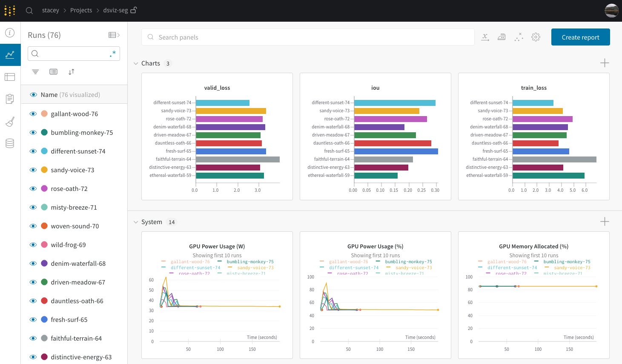Open the sweeps broom sidebar icon
The height and width of the screenshot is (364, 622).
tap(10, 122)
